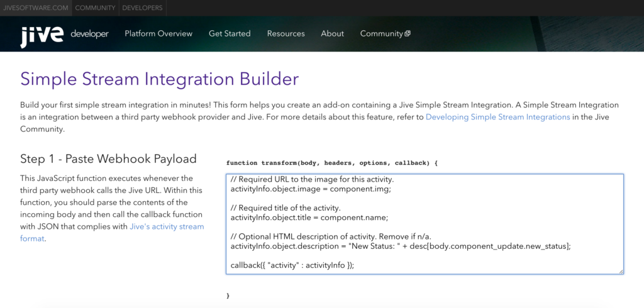Viewport: 644px width, 308px height.
Task: Click the Step 1 - Paste Webhook Payload heading
Action: click(x=108, y=158)
